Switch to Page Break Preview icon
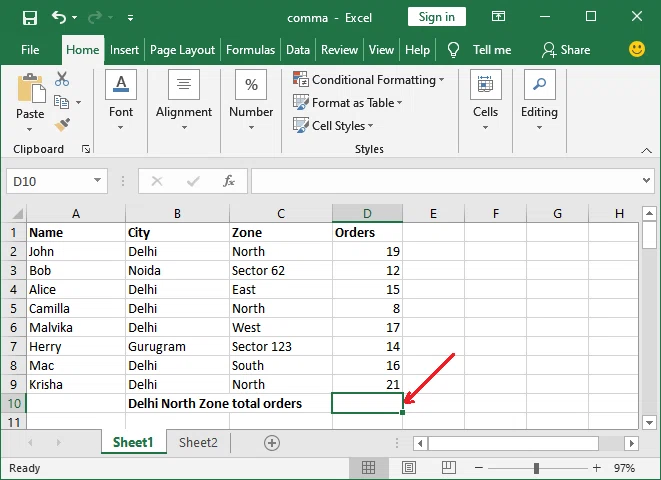 [x=449, y=467]
